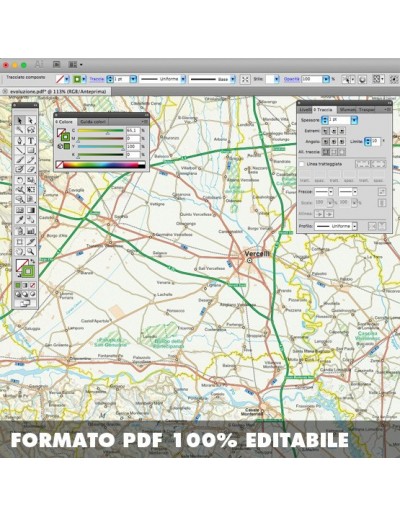
Task: Open Bridge from the application bar
Action: pos(57,64)
